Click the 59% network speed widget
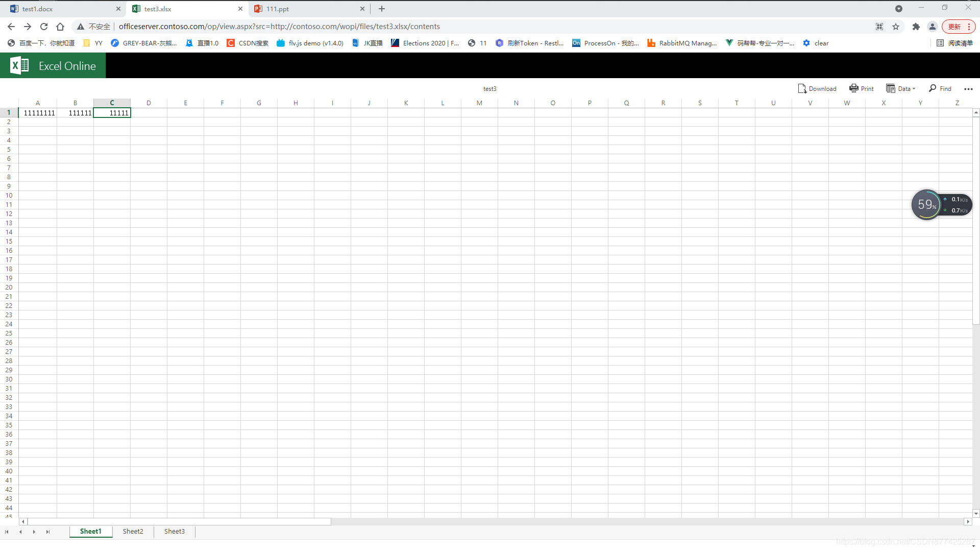Screen dimensions: 980x551 (941, 205)
